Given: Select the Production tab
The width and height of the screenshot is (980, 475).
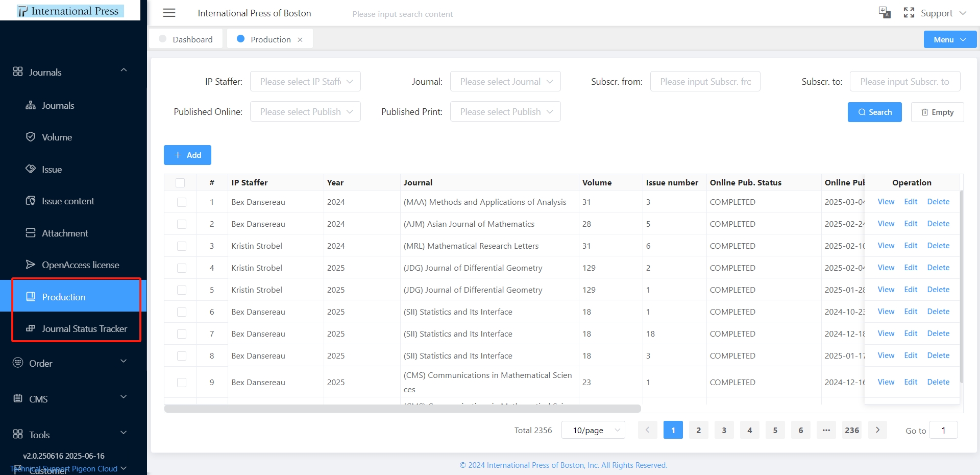Looking at the screenshot, I should click(271, 39).
